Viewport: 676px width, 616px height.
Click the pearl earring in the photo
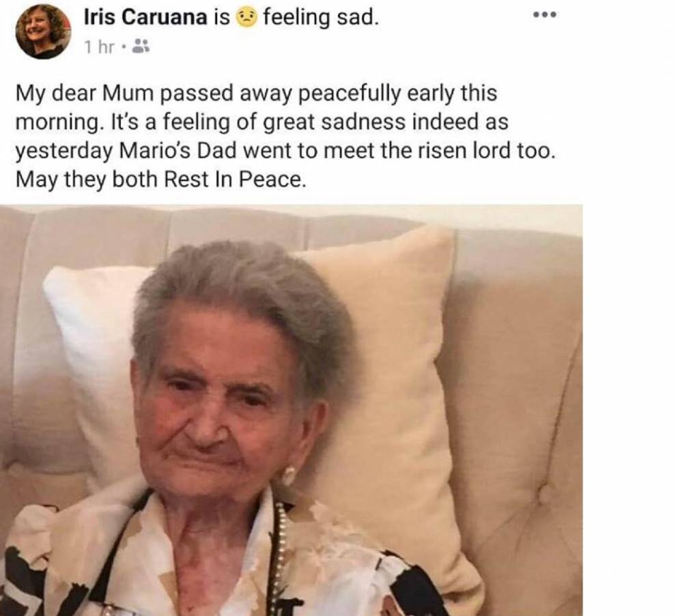(288, 475)
